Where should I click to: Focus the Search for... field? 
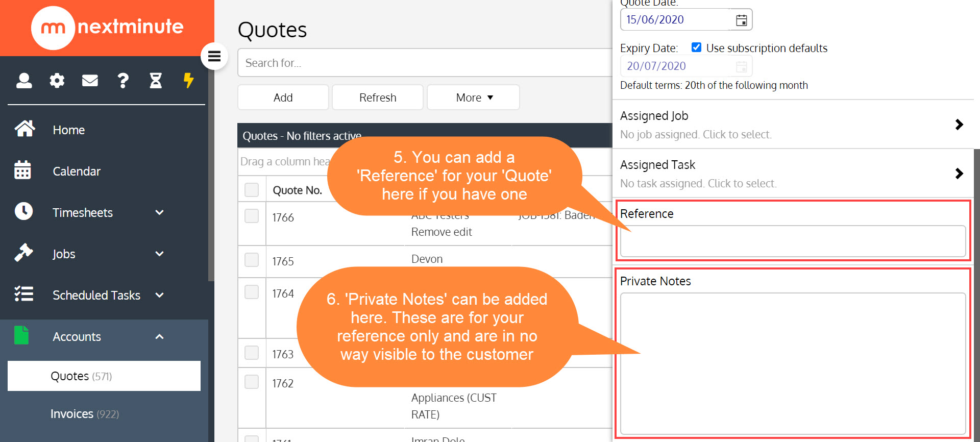pos(425,63)
